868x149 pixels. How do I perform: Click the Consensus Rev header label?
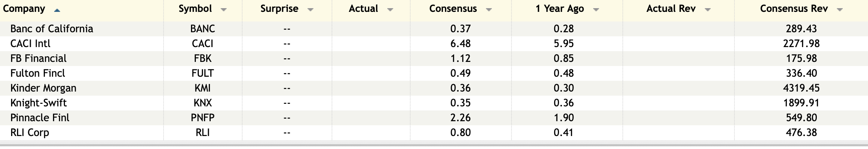coord(794,9)
